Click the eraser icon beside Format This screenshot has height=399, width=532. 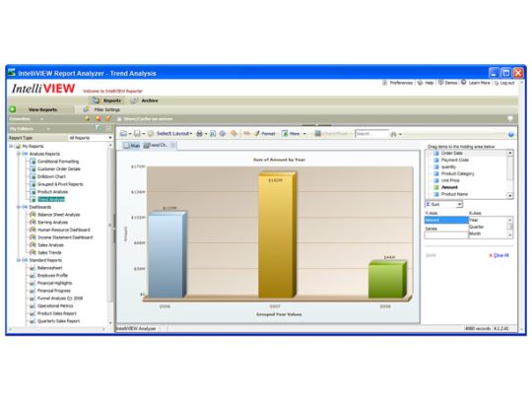pos(246,133)
